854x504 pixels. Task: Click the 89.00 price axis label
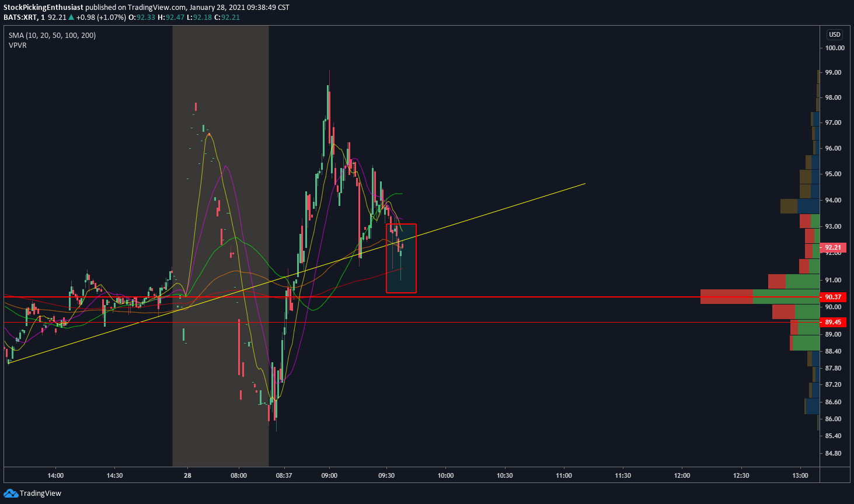click(x=833, y=334)
